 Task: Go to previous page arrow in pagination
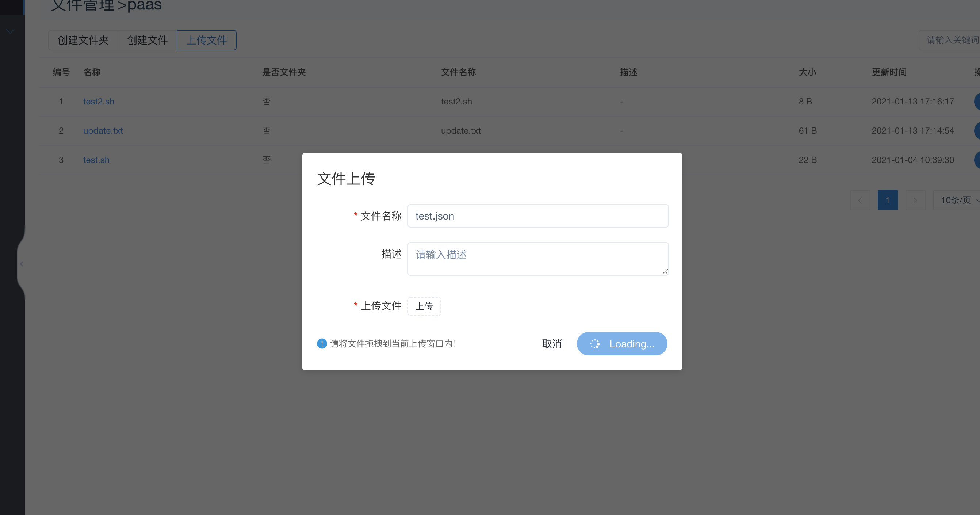click(860, 200)
